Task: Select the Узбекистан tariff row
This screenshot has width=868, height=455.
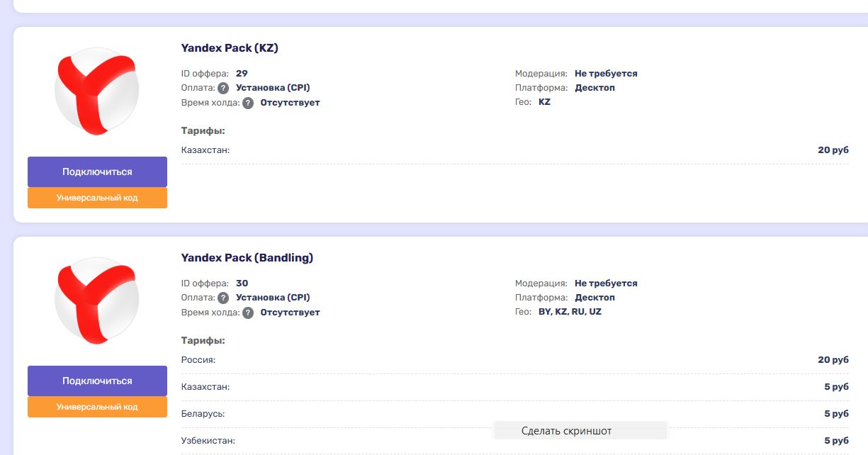Action: [514, 441]
